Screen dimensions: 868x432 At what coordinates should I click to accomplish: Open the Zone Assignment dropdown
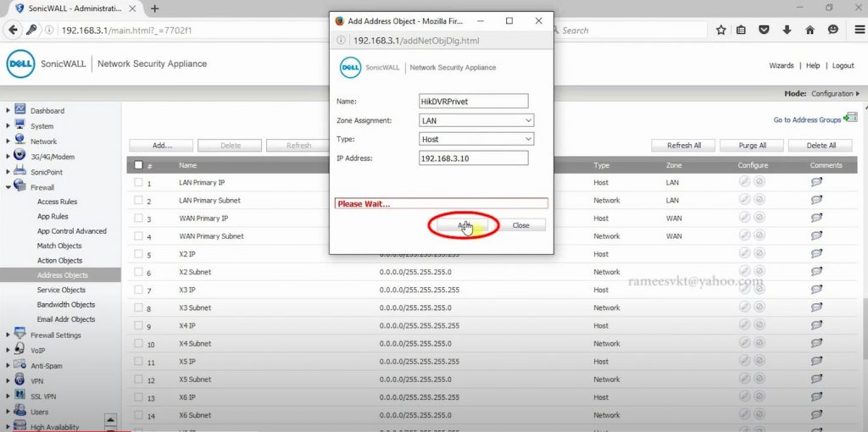[476, 120]
